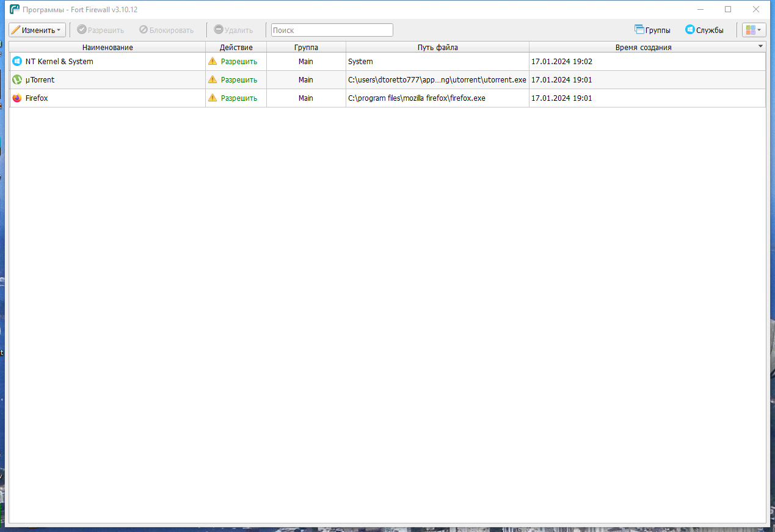The image size is (775, 532).
Task: Click the Разрешить button in the toolbar
Action: tap(101, 30)
